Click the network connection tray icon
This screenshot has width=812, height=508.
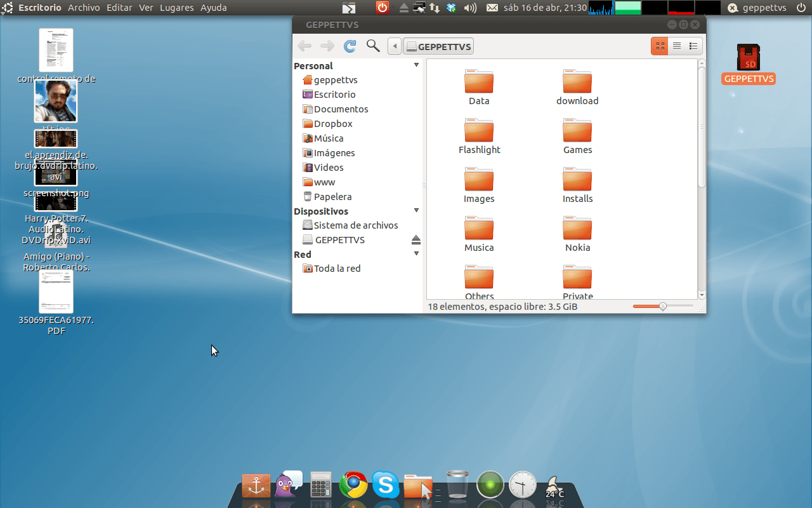(x=435, y=8)
